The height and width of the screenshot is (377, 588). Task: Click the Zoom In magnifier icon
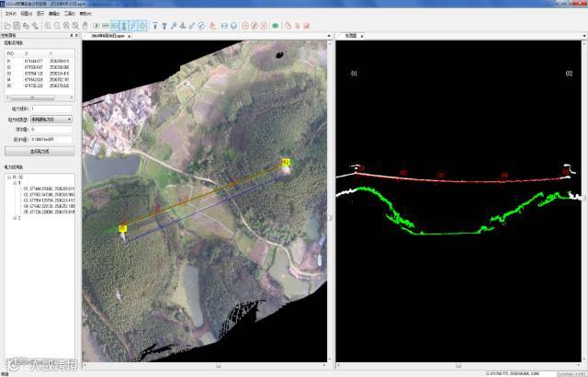(x=48, y=26)
